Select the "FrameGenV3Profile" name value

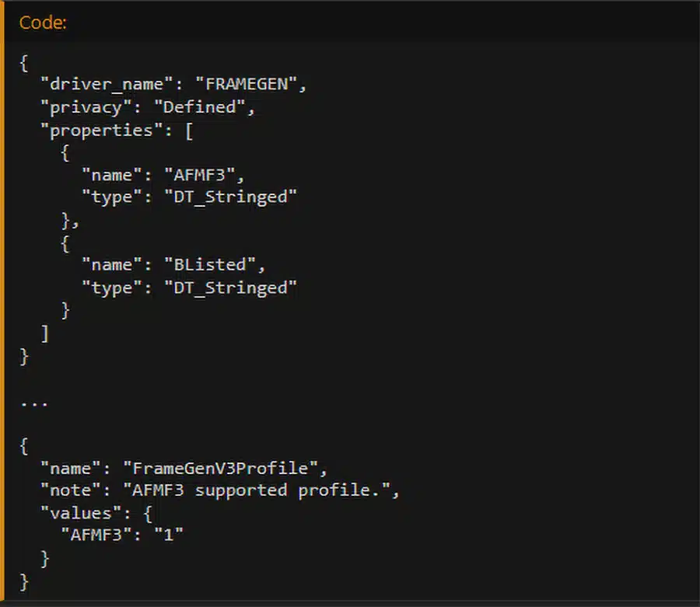(221, 469)
